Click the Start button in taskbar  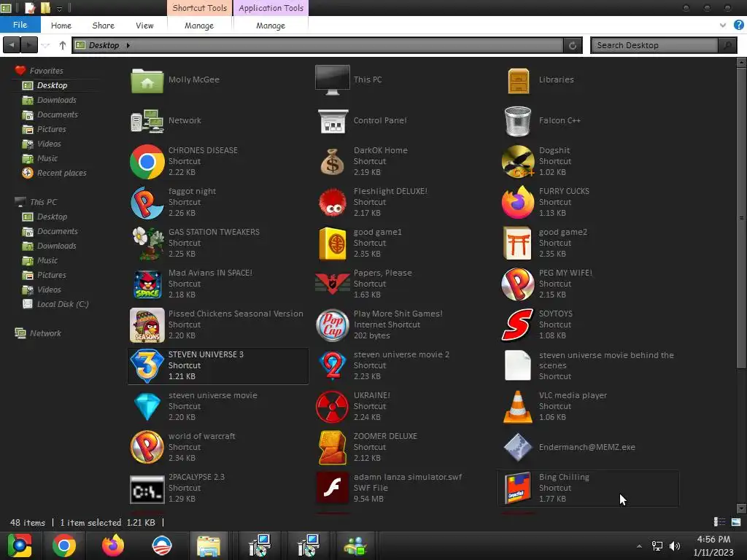coord(20,545)
